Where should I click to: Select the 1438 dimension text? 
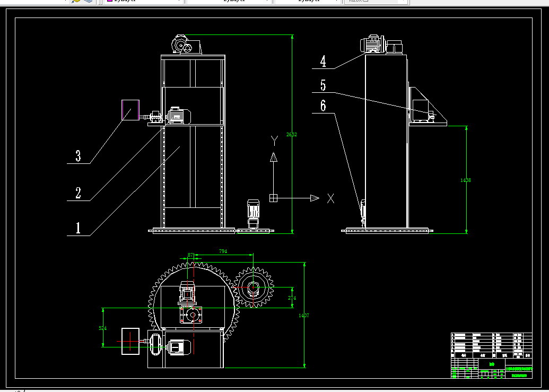[x=466, y=180]
